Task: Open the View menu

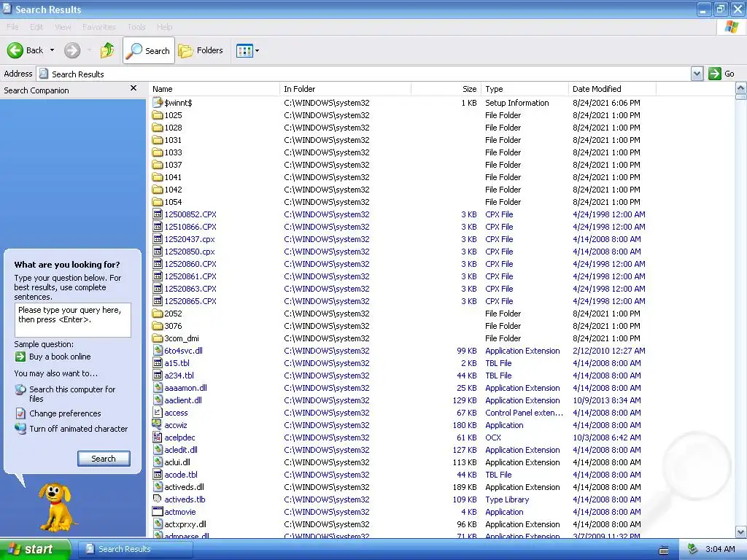Action: click(63, 27)
